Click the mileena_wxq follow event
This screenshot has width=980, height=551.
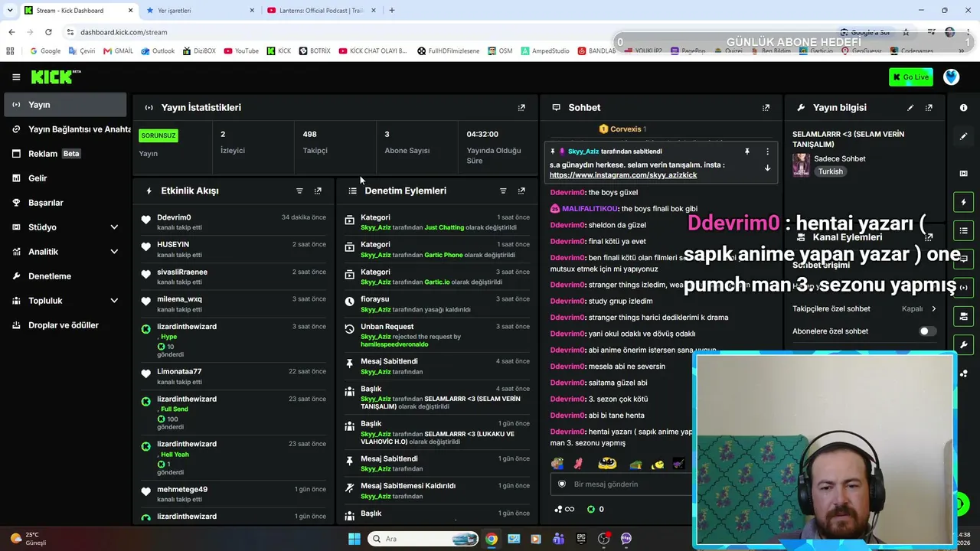[x=234, y=304]
